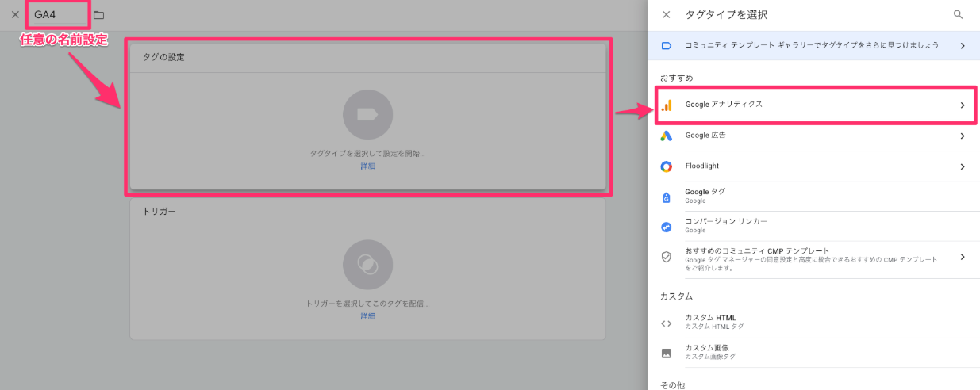Expand Google 広告 chevron
This screenshot has width=980, height=390.
coord(962,136)
